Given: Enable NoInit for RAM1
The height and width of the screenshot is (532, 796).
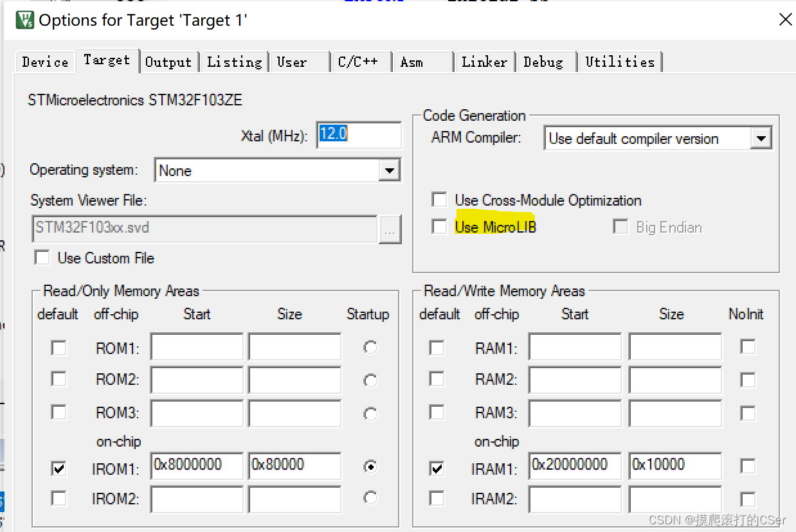Looking at the screenshot, I should pos(747,347).
